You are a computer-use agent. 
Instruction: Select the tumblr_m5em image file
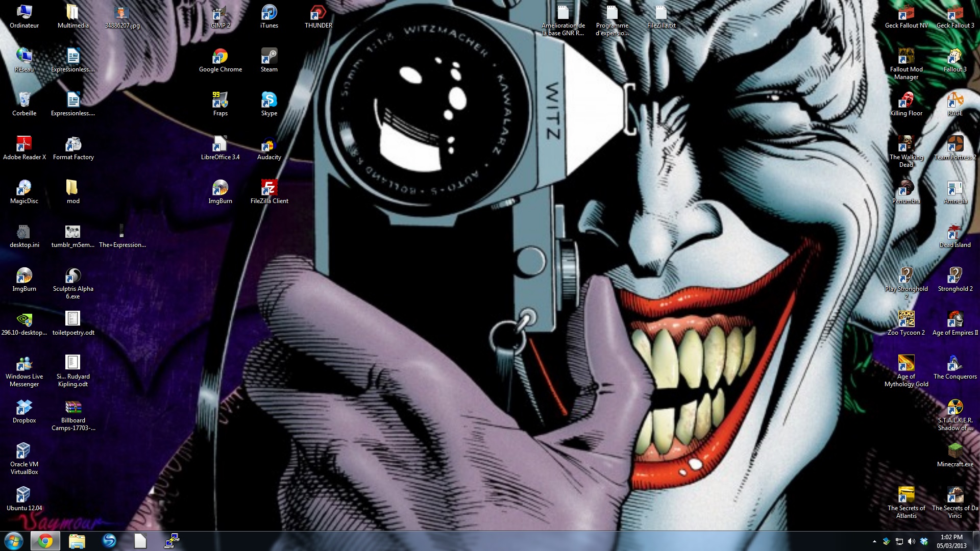[x=73, y=236]
